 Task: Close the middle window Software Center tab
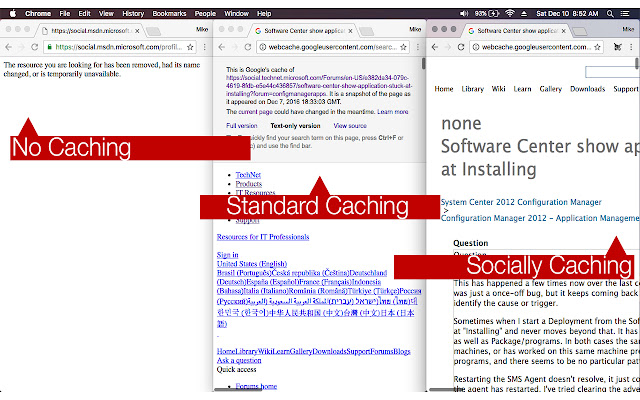pyautogui.click(x=350, y=31)
